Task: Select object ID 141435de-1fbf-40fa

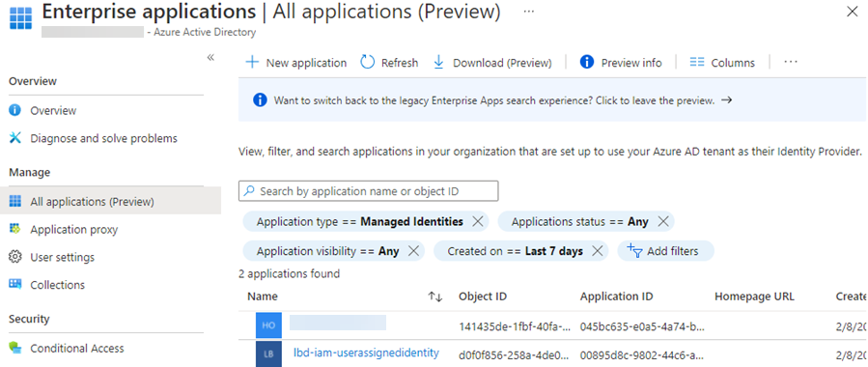Action: point(515,326)
